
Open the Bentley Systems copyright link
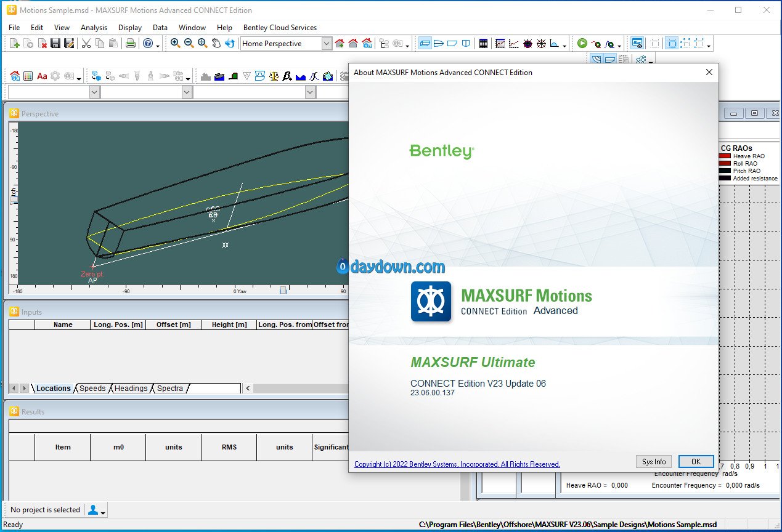[x=457, y=464]
